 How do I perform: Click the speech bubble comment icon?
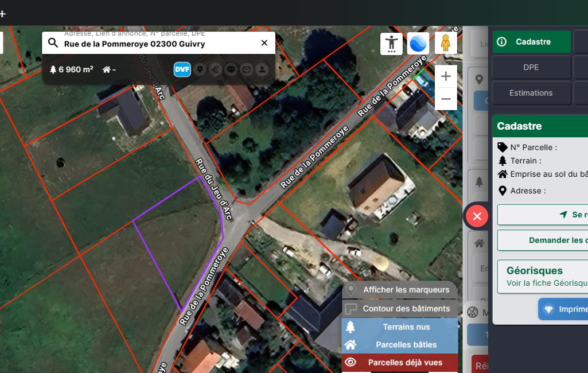click(231, 69)
